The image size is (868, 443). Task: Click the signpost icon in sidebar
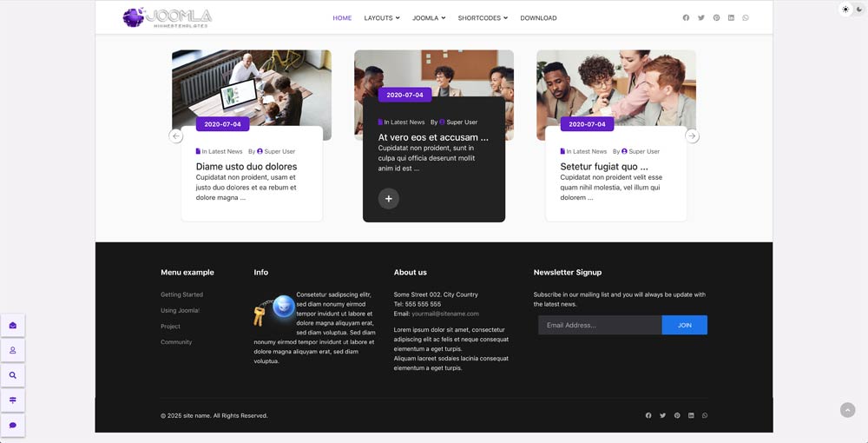[13, 400]
